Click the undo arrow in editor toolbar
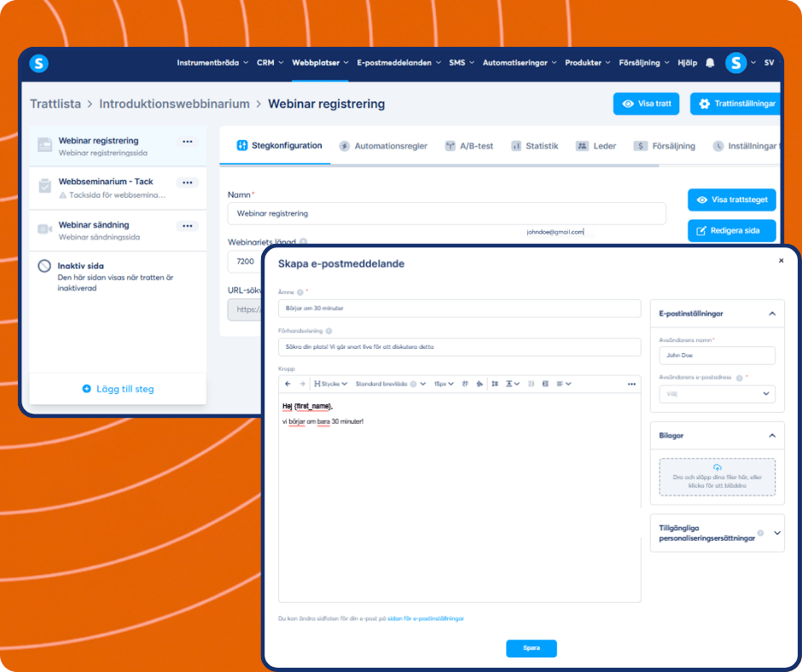Viewport: 802px width, 672px height. [x=288, y=384]
